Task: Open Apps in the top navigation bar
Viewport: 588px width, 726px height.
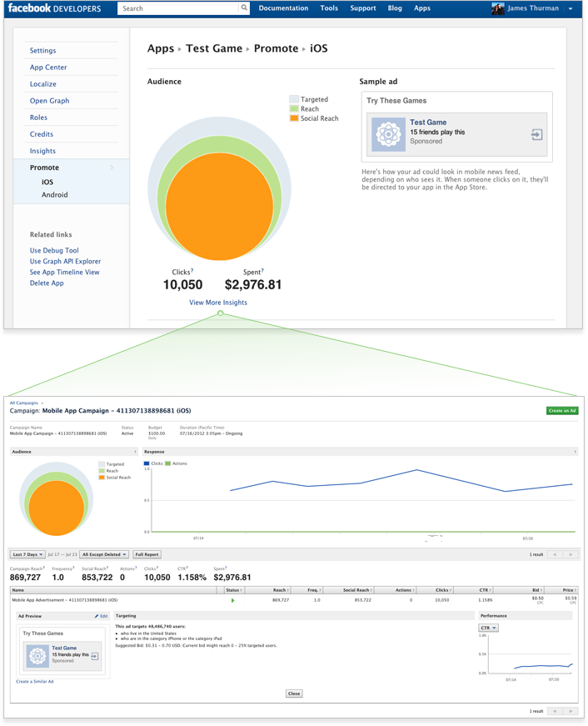Action: click(x=422, y=8)
